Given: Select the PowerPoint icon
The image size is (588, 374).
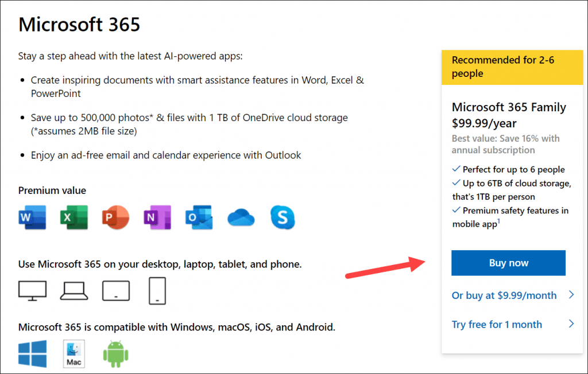Looking at the screenshot, I should click(x=115, y=217).
